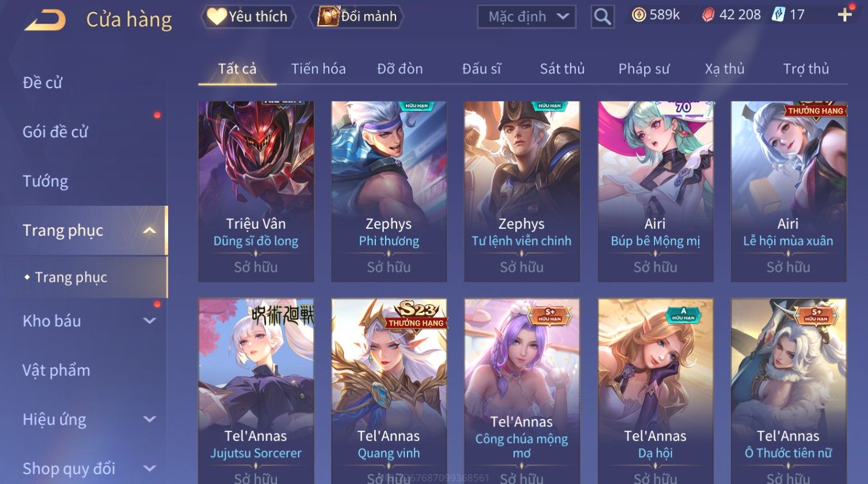Viewport: 868px width, 484px height.
Task: Click the back arrow icon
Action: tap(45, 20)
